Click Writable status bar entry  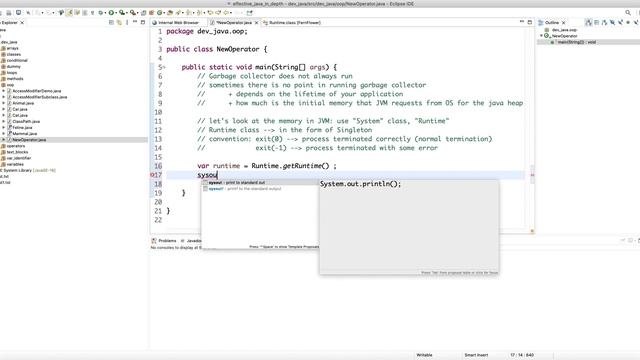point(424,355)
